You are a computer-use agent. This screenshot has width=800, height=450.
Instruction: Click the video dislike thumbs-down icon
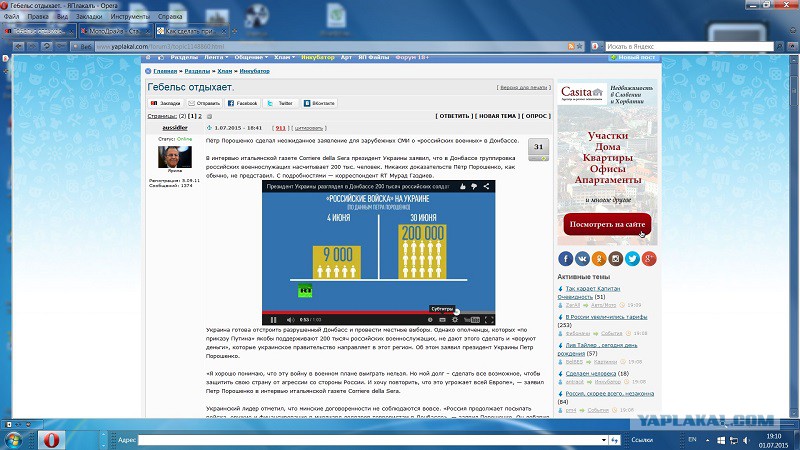(x=474, y=187)
